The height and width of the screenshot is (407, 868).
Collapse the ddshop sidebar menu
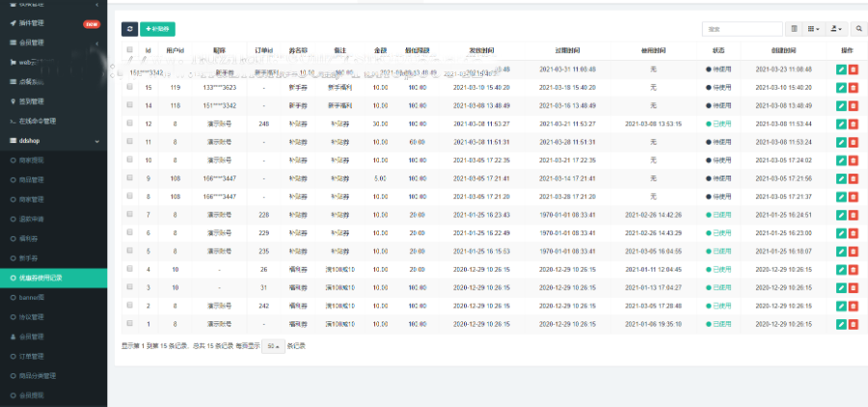[x=53, y=141]
